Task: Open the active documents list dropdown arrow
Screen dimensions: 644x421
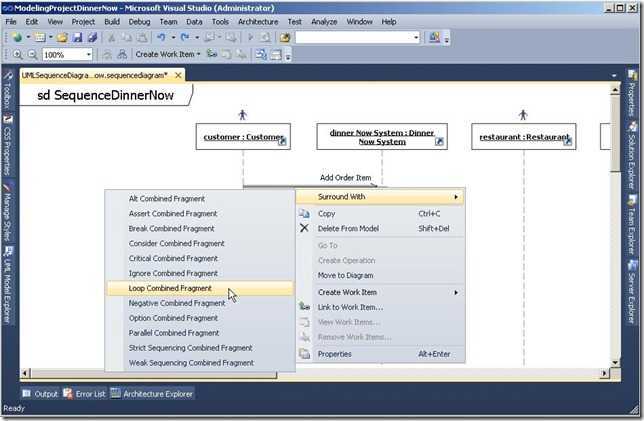Action: [614, 76]
